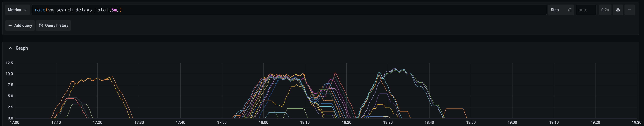
Task: Click the 17:20 x-axis time label
Action: tap(98, 123)
